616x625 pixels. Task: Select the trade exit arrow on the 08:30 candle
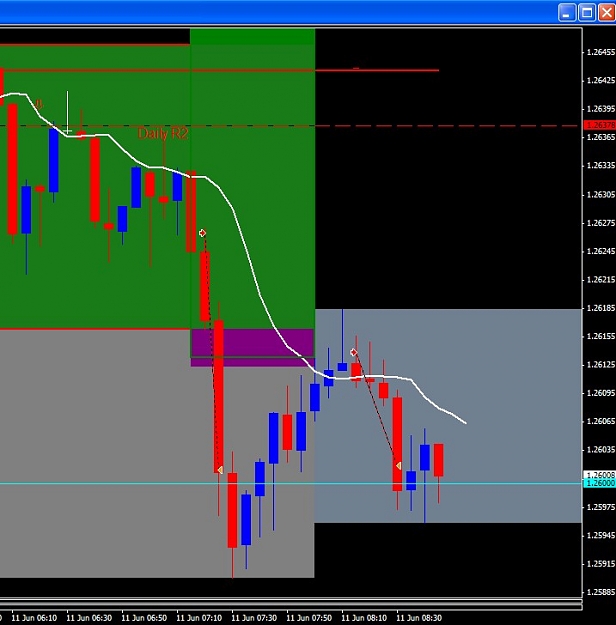(x=398, y=466)
